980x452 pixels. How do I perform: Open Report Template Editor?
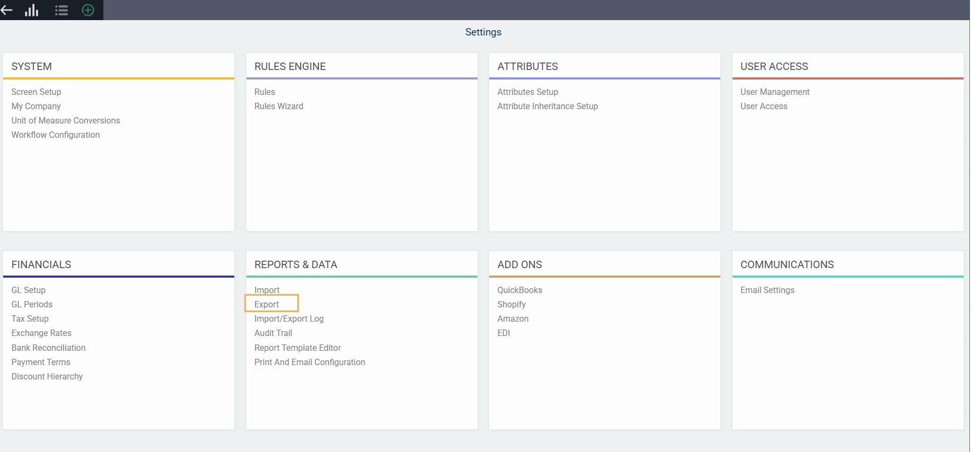297,348
